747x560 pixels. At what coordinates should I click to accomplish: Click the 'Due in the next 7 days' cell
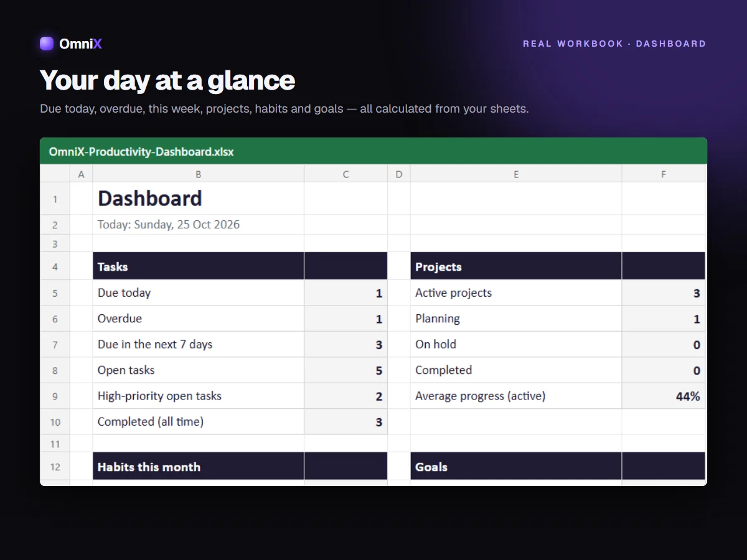click(198, 345)
